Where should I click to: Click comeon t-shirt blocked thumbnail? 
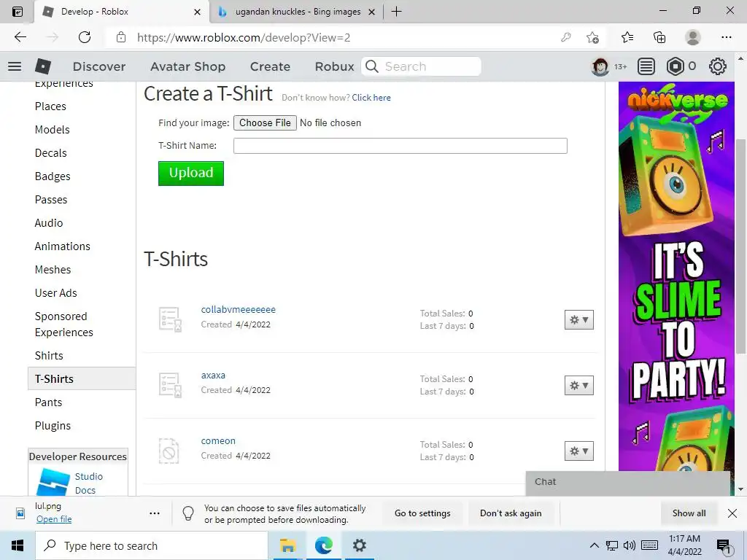click(169, 451)
